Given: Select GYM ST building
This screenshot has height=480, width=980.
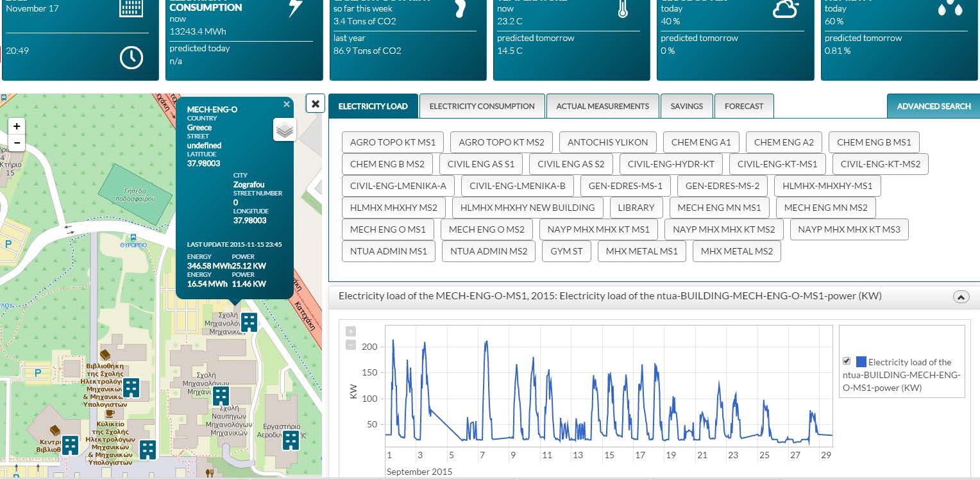Looking at the screenshot, I should click(567, 251).
